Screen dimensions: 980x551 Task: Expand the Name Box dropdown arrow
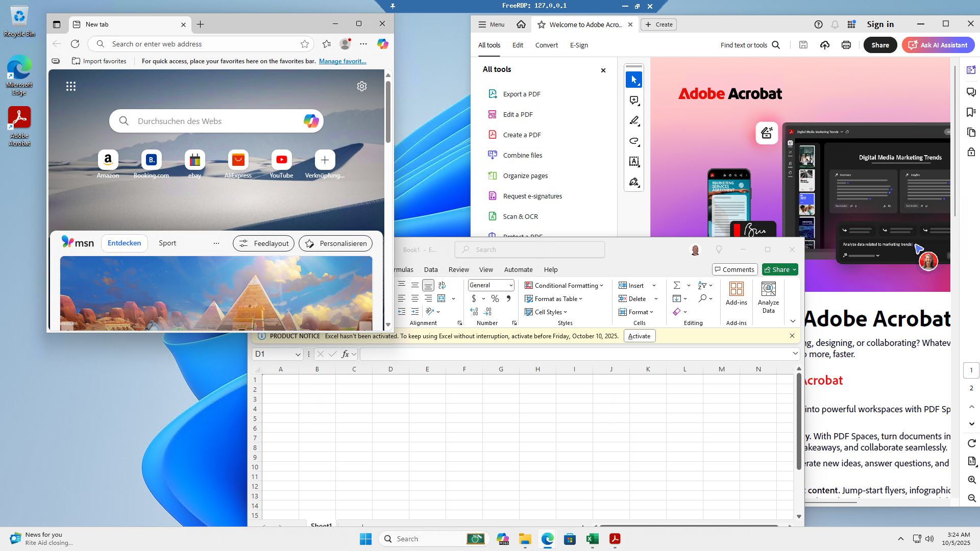[x=298, y=354]
